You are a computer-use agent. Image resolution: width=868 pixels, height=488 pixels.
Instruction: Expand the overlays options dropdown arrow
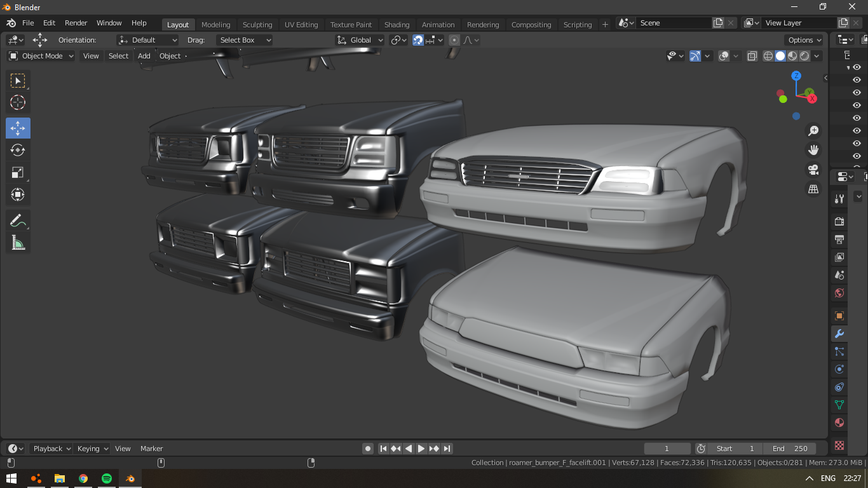click(x=736, y=56)
